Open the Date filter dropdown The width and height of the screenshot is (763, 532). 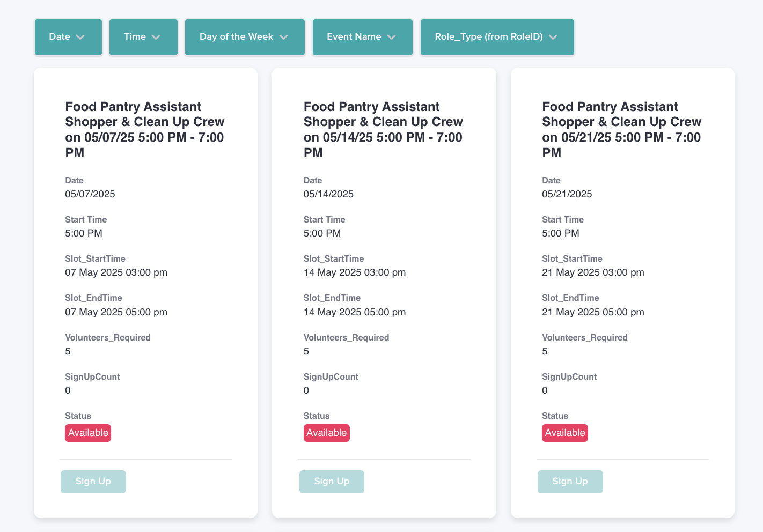[x=68, y=37]
